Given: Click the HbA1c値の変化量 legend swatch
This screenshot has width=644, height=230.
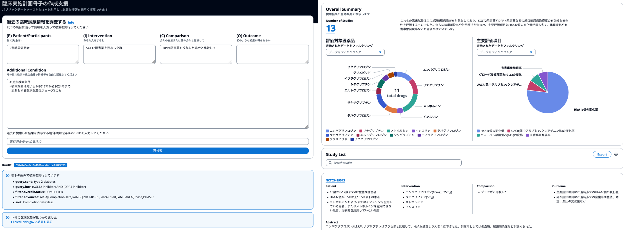Looking at the screenshot, I should coord(478,131).
